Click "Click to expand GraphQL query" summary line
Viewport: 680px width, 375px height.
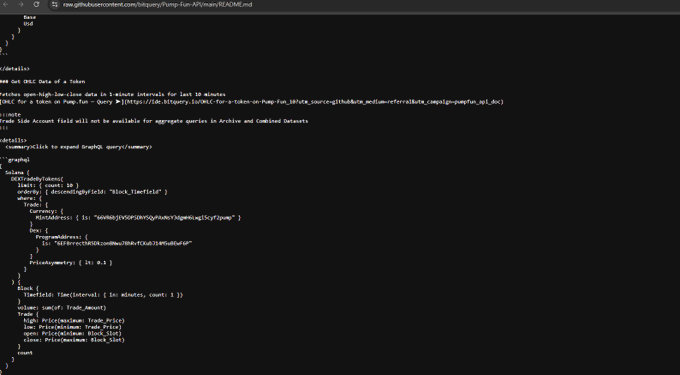coord(79,147)
